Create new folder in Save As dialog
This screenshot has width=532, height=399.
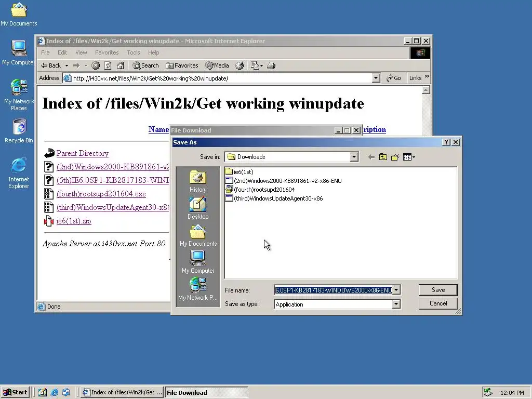(395, 157)
